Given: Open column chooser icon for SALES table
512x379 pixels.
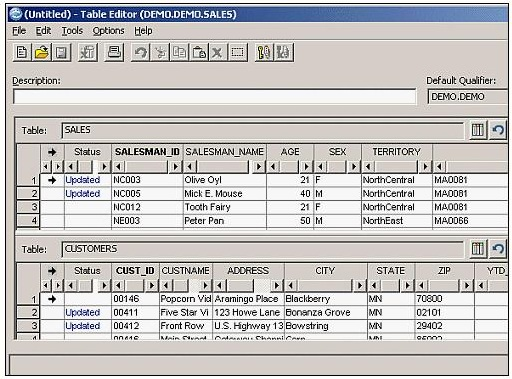Looking at the screenshot, I should (x=477, y=130).
